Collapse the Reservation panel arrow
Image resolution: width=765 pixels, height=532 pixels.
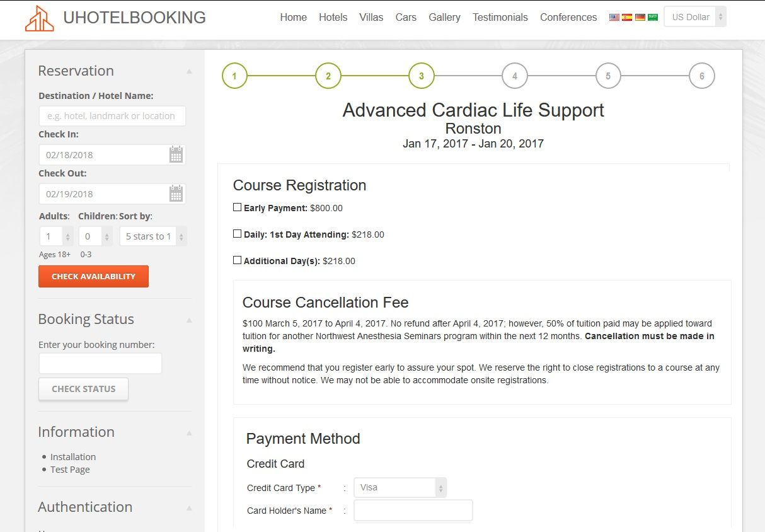[189, 71]
